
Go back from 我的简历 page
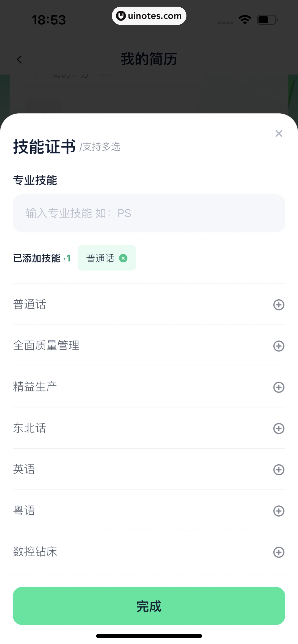coord(19,60)
